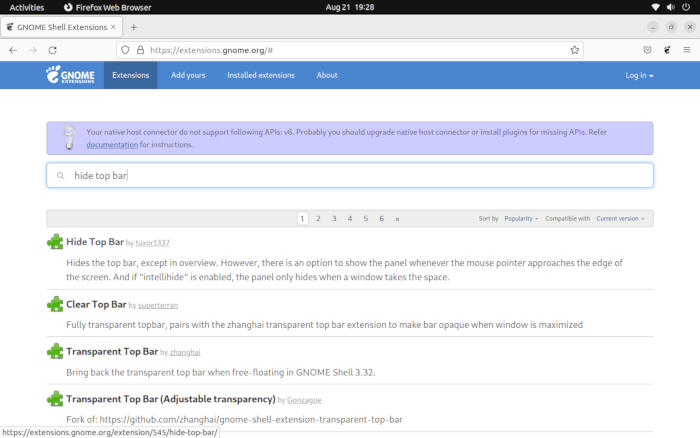The height and width of the screenshot is (438, 700).
Task: Open the Firefox hamburger menu
Action: [x=687, y=50]
